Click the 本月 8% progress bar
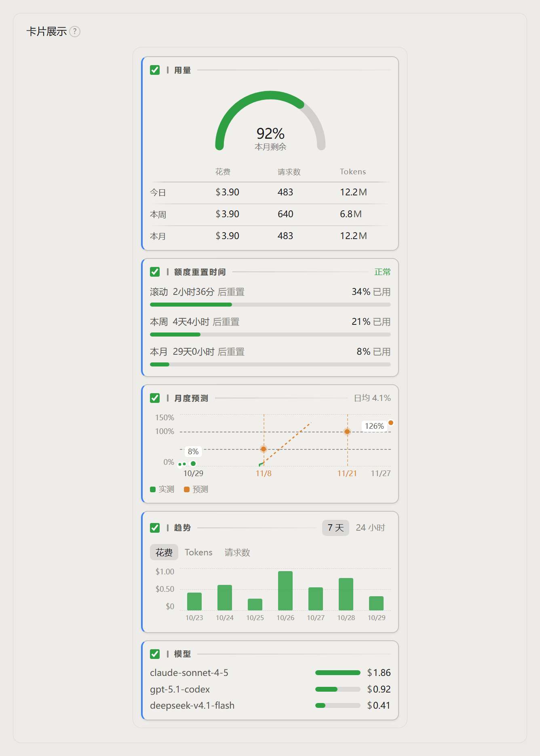This screenshot has height=756, width=540. (x=270, y=364)
